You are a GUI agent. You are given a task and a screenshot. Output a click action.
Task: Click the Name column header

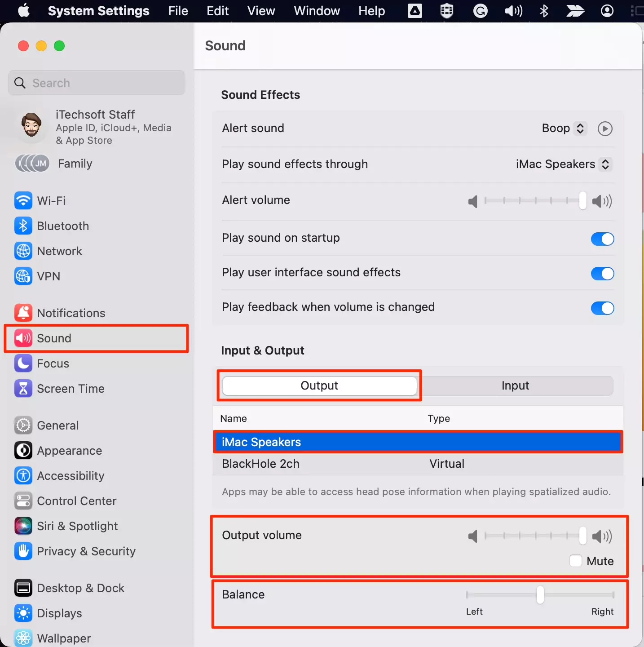point(233,418)
